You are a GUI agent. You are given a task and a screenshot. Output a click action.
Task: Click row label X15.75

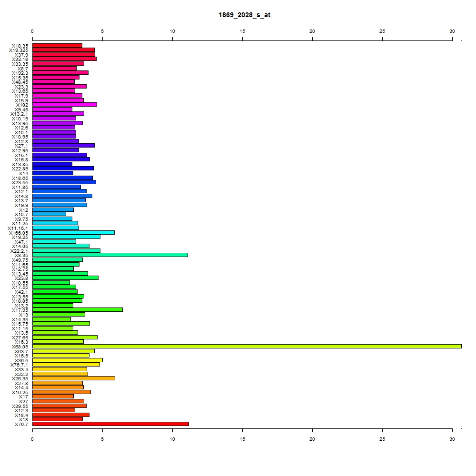tap(20, 324)
